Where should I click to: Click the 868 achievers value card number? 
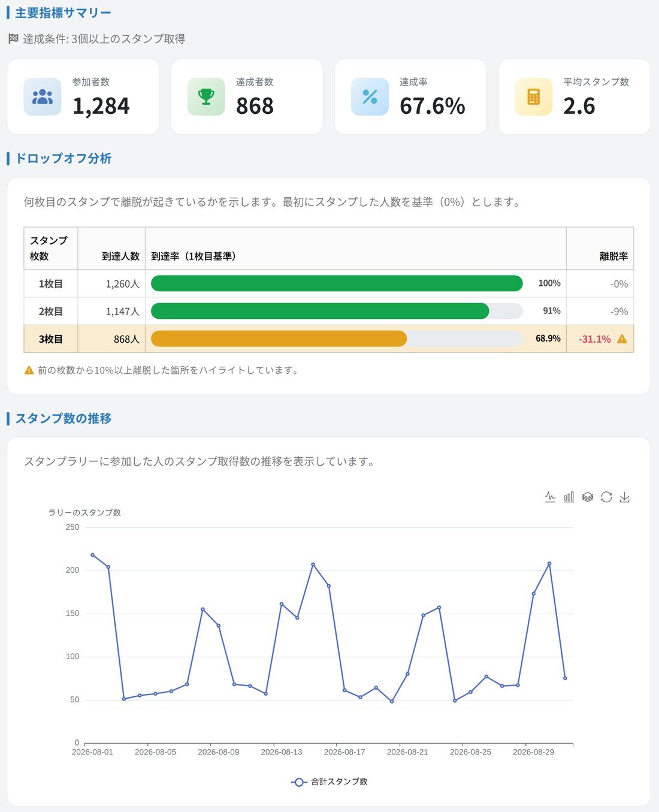click(x=255, y=106)
